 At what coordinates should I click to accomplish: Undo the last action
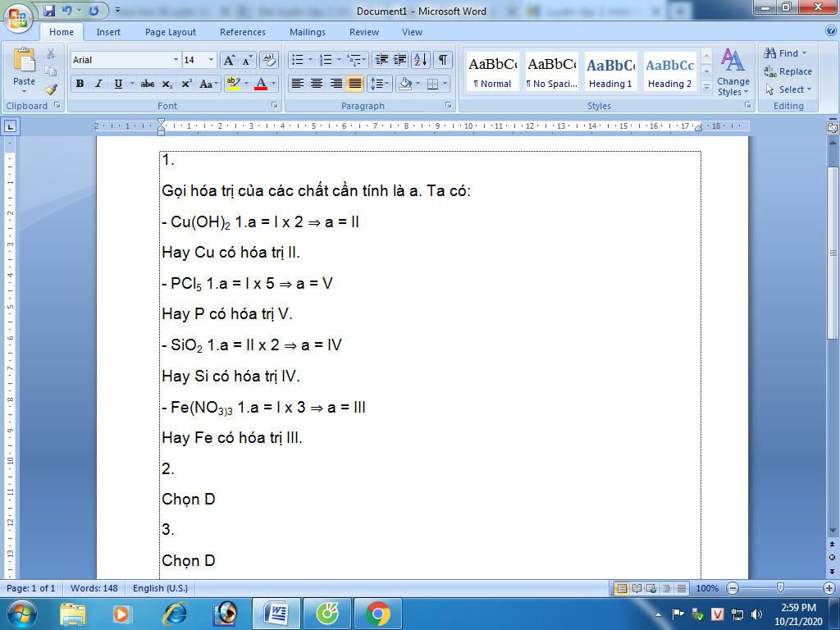(x=66, y=10)
